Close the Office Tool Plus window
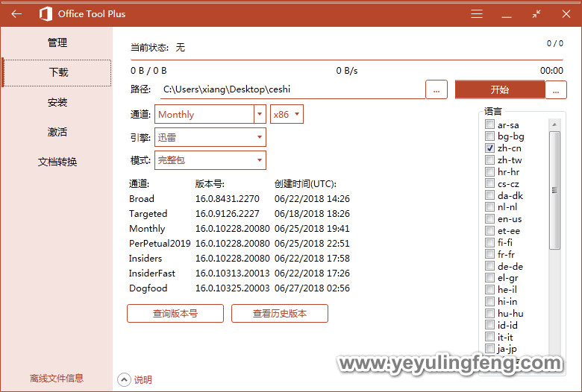 coord(566,14)
